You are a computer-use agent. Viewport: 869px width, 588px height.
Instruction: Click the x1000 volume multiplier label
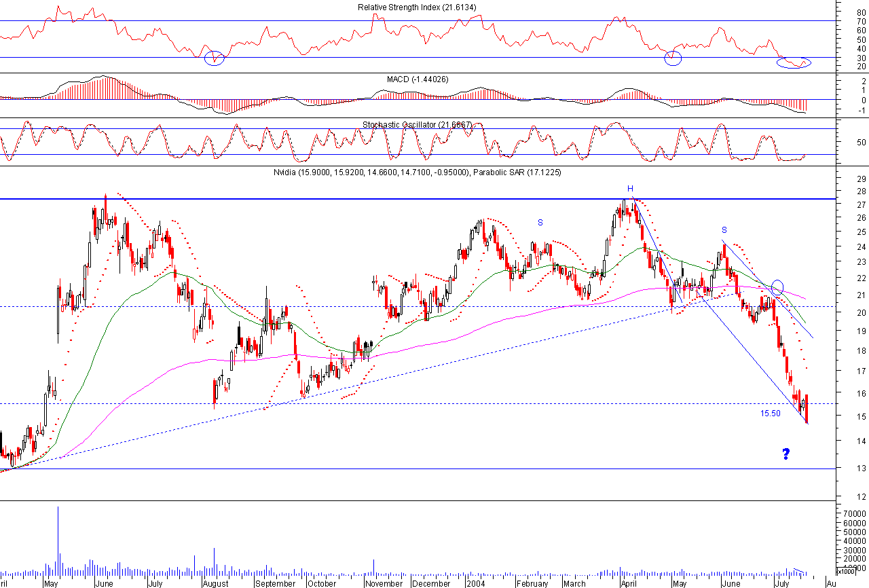(847, 572)
